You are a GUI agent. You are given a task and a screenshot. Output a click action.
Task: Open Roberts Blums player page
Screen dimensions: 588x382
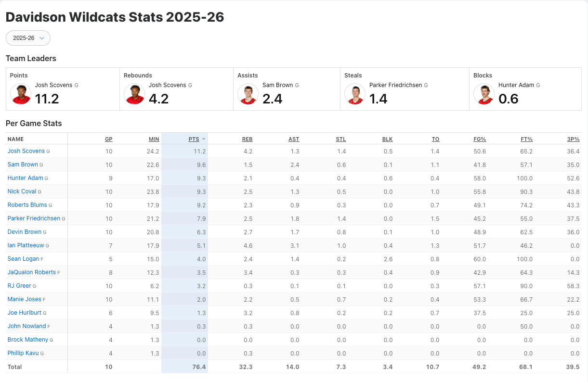(27, 205)
